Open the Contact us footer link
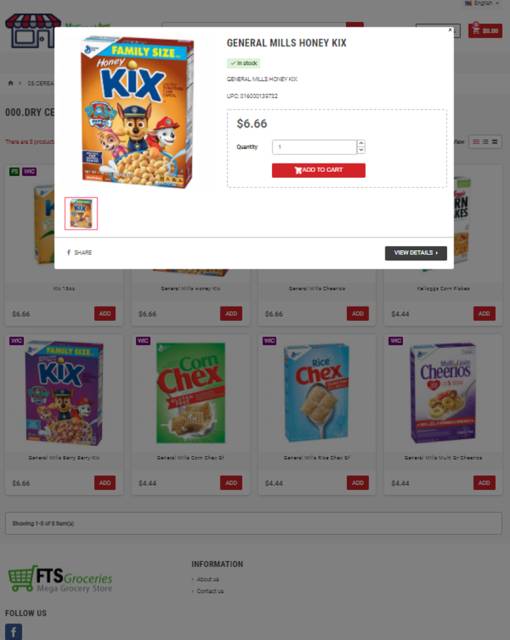 click(x=210, y=591)
